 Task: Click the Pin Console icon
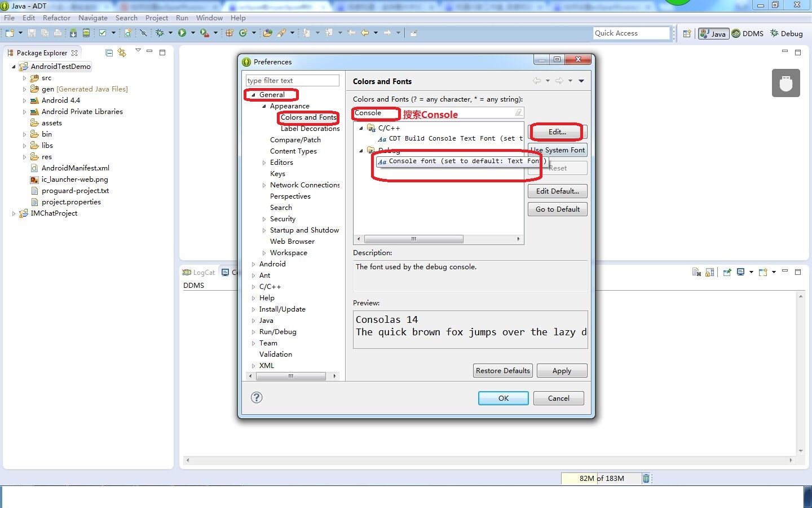click(x=727, y=272)
